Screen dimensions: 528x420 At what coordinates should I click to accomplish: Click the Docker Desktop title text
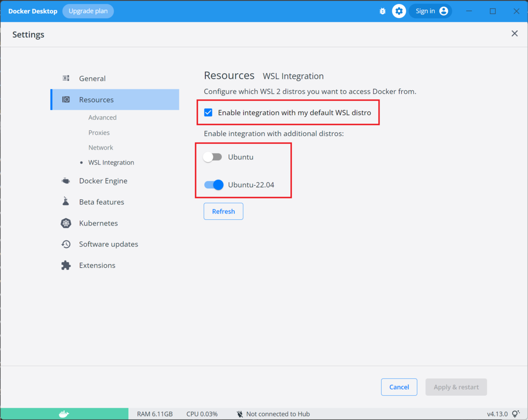32,11
